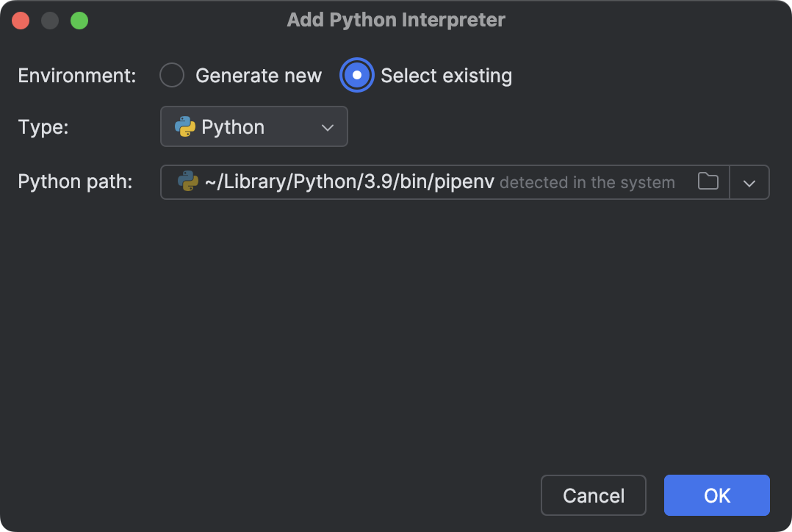Viewport: 792px width, 532px height.
Task: Click the green maximize window button
Action: (79, 21)
